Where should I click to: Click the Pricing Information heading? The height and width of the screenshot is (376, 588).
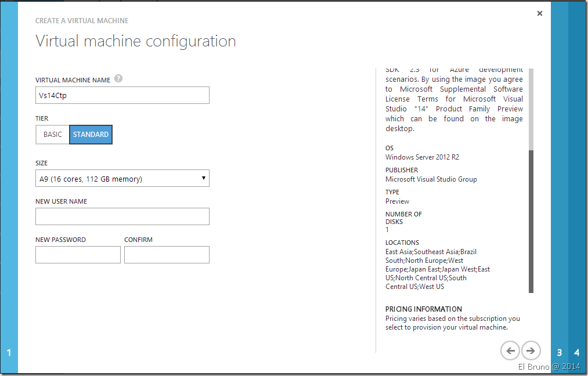pyautogui.click(x=423, y=309)
